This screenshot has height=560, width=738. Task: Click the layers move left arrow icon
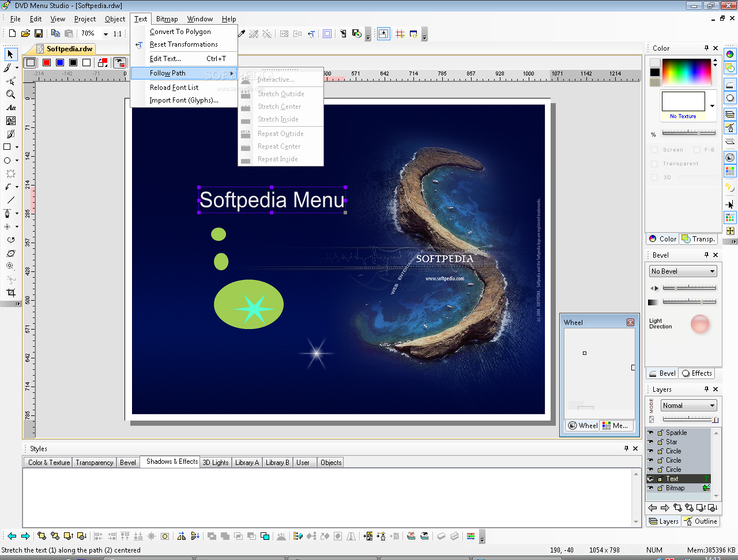[653, 508]
